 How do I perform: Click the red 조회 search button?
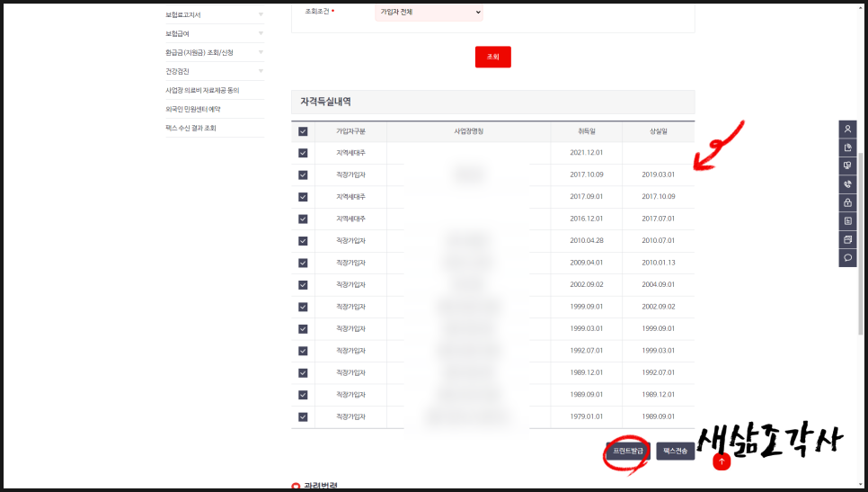pos(492,57)
